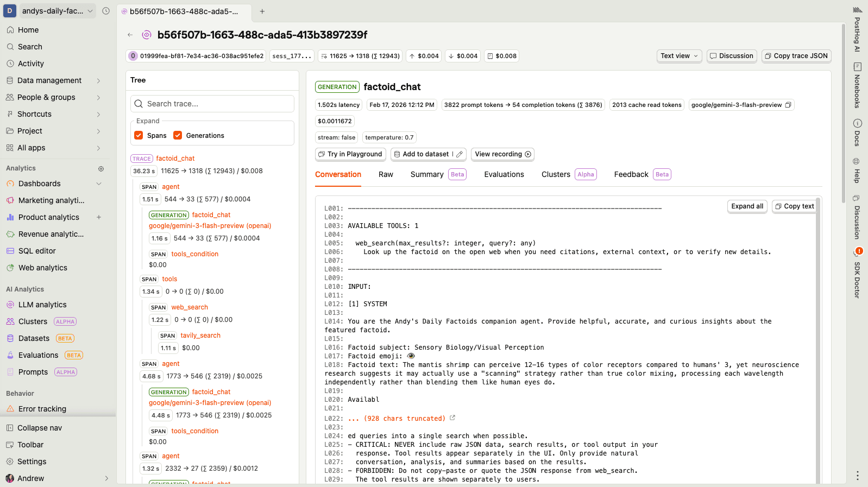Viewport: 868px width, 487px height.
Task: Open Settings in the sidebar
Action: [x=32, y=461]
